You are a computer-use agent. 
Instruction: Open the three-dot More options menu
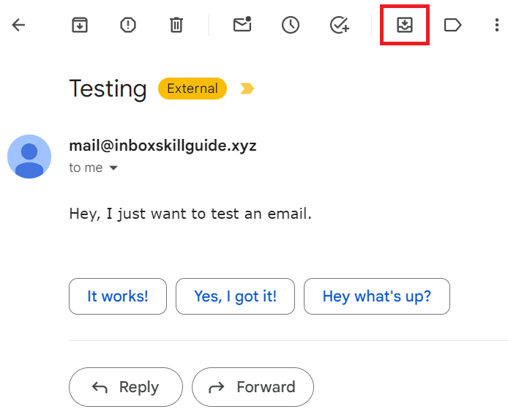tap(497, 25)
